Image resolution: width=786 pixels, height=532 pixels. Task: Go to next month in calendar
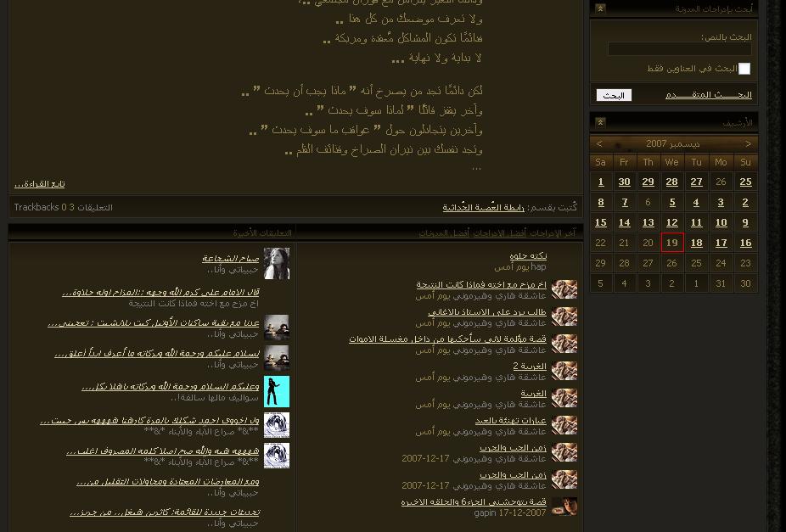599,144
